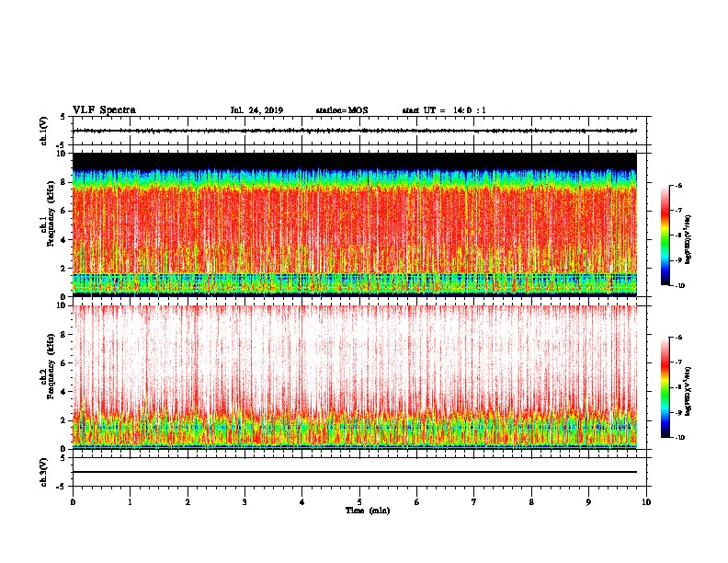Viewport: 728px width, 563px height.
Task: Click the 'station=MOS' label
Action: [342, 110]
